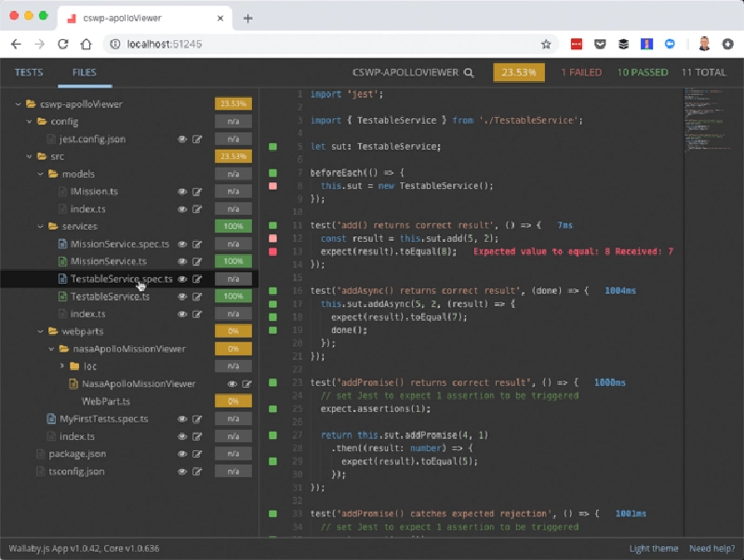Open the Light theme link
Viewport: 744px width, 560px height.
(653, 548)
